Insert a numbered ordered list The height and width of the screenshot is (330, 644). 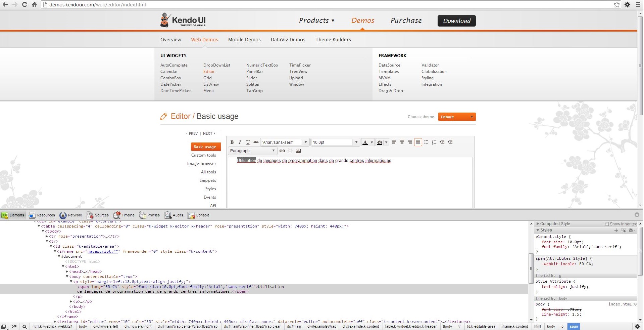(x=434, y=142)
